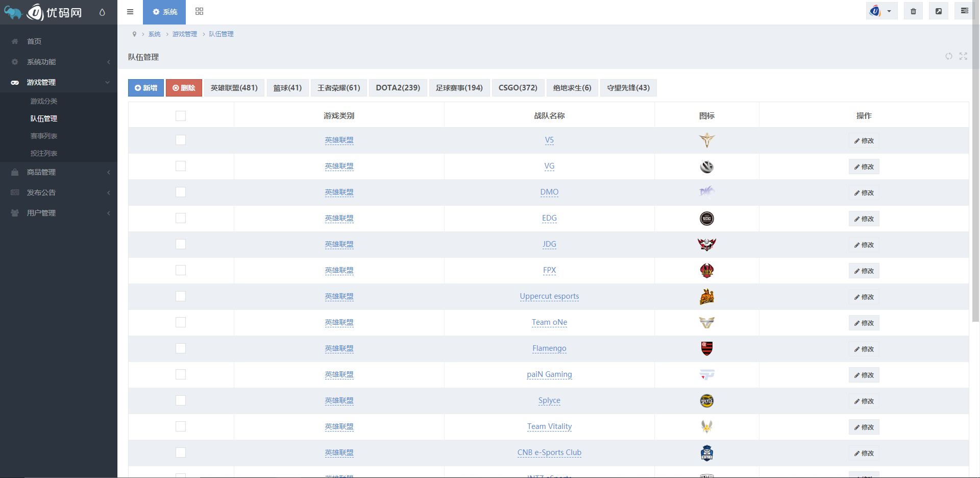The width and height of the screenshot is (980, 478).
Task: Open the grid apps icon in top bar
Action: tap(199, 12)
